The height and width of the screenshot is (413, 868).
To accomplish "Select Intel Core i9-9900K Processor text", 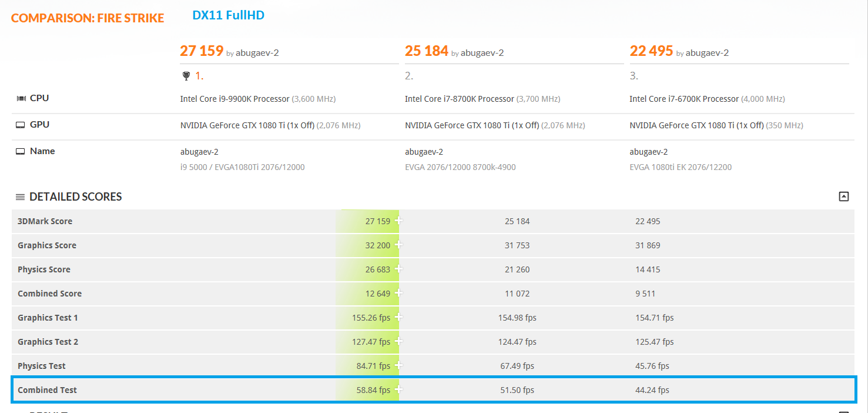I will click(x=235, y=99).
